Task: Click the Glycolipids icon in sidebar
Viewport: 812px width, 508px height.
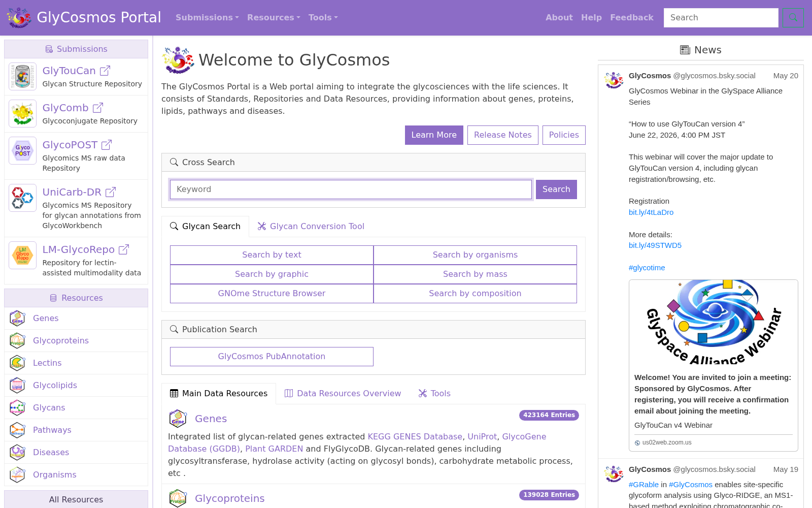Action: coord(17,385)
